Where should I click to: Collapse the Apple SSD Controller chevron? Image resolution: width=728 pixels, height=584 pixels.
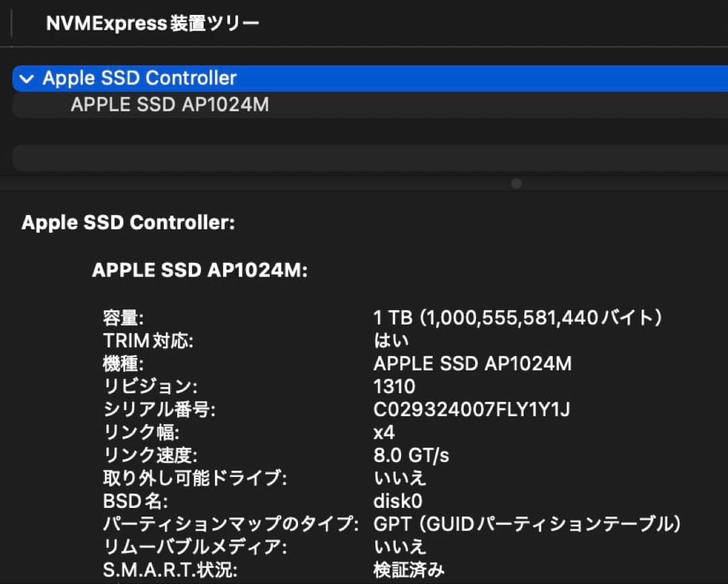tap(27, 78)
